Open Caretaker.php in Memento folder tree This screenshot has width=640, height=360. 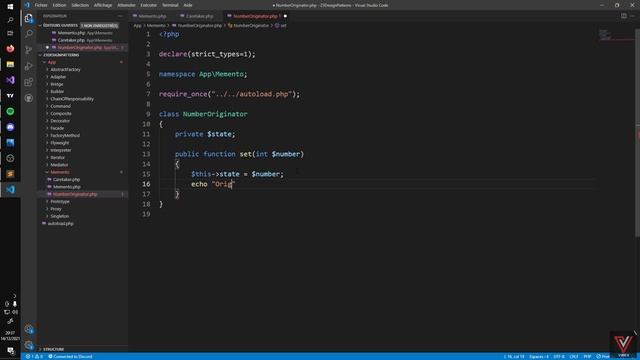66,180
